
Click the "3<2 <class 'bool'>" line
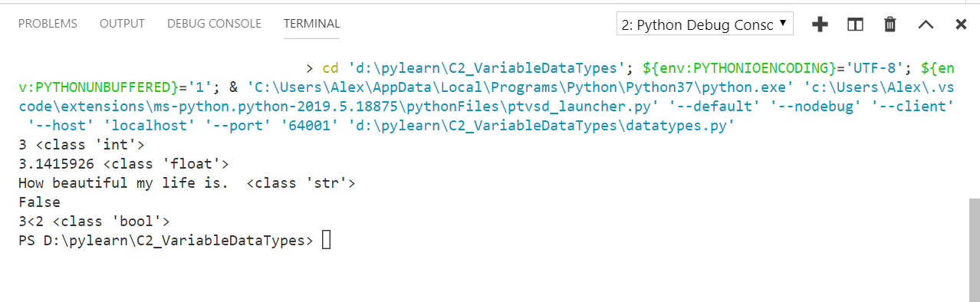pyautogui.click(x=94, y=222)
